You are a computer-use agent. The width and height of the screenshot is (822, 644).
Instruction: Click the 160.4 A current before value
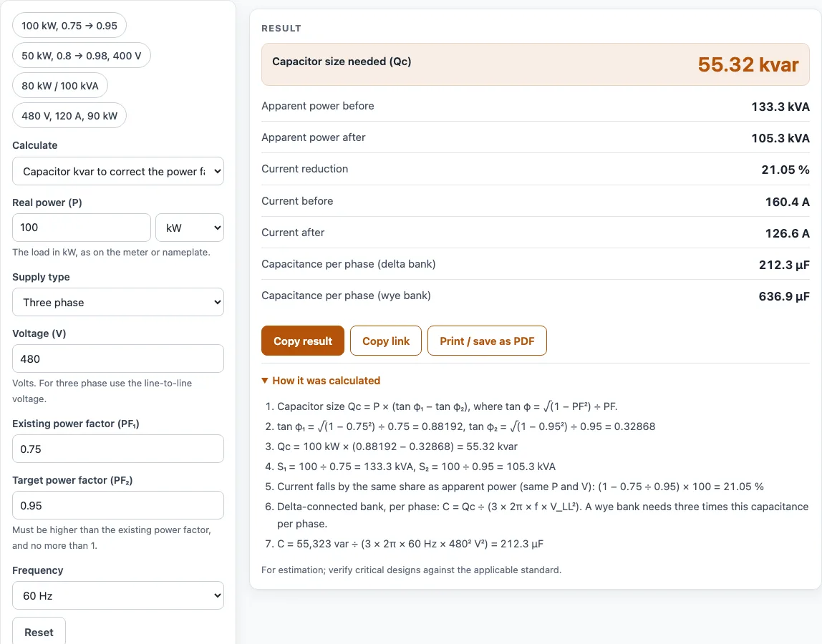click(788, 202)
